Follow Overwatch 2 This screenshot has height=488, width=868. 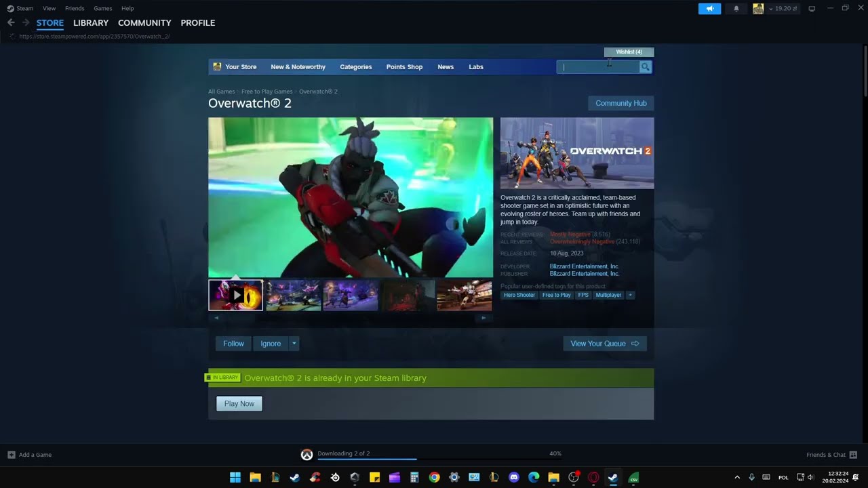click(233, 344)
